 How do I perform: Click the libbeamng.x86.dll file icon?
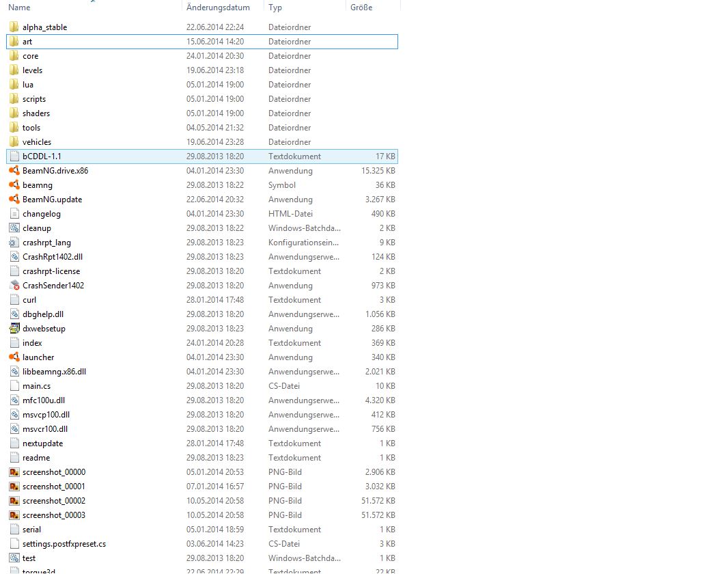pos(14,372)
